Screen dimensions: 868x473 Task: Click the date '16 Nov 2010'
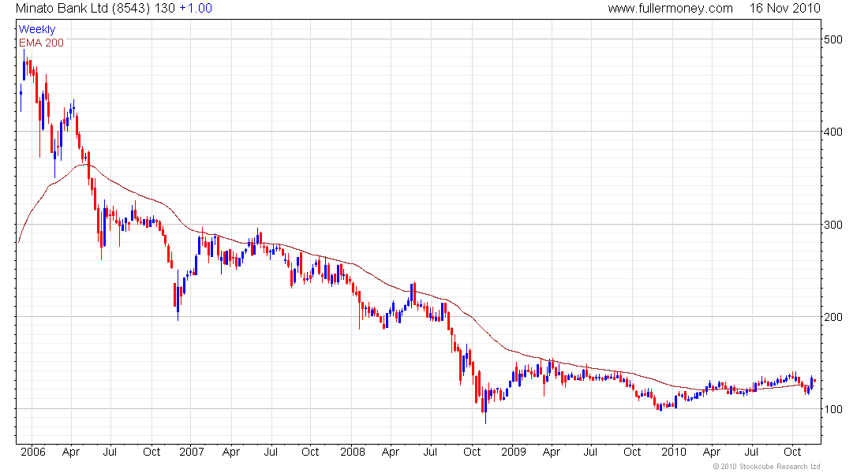785,9
